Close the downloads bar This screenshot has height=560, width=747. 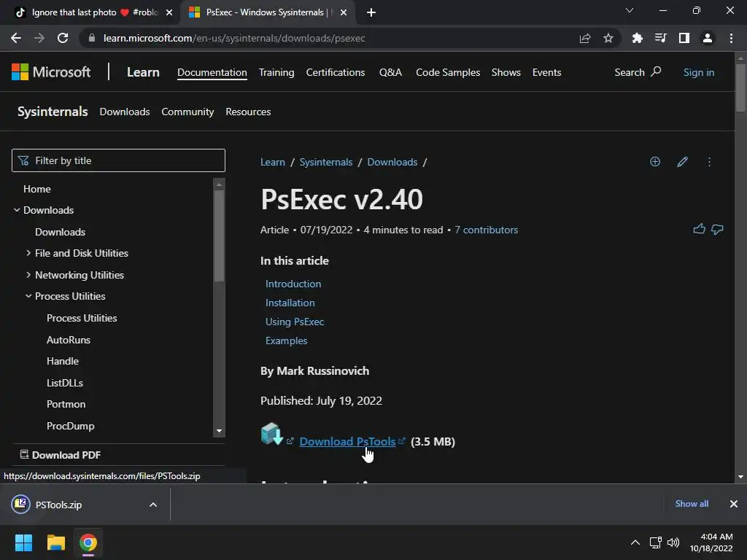click(x=734, y=503)
